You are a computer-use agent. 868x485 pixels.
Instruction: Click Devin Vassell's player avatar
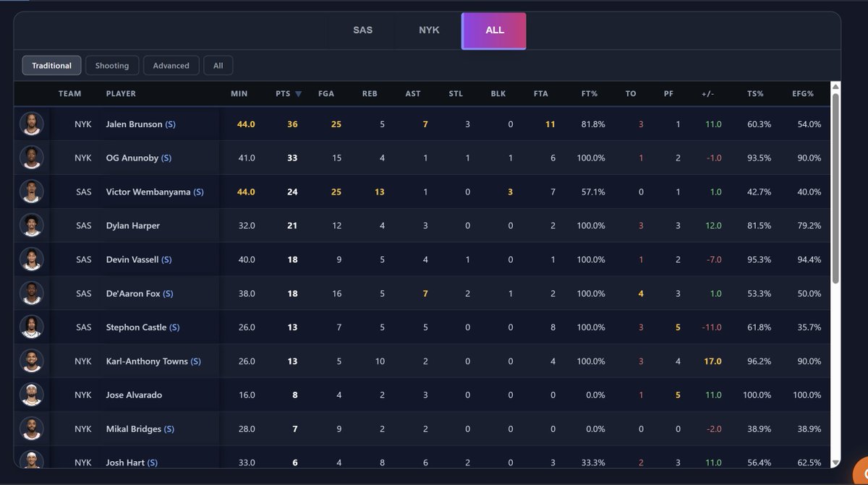[x=32, y=259]
